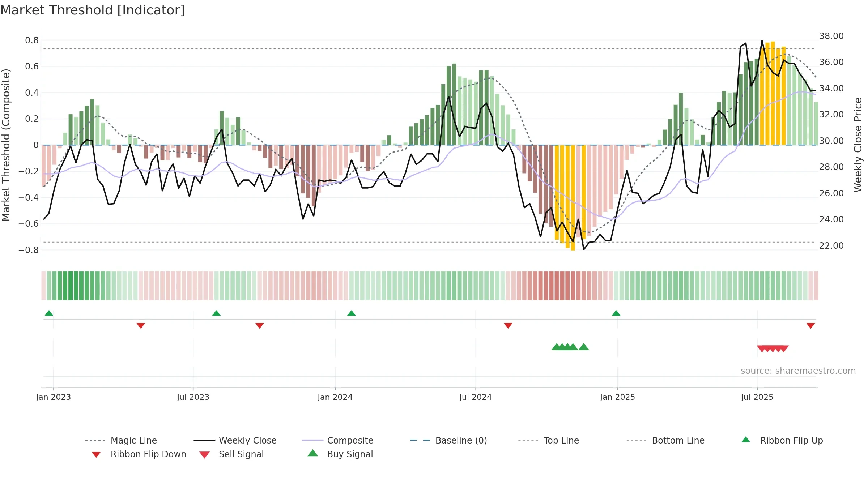Toggle the Ribbon Flip Up legend entry
The height and width of the screenshot is (488, 868).
pos(782,440)
